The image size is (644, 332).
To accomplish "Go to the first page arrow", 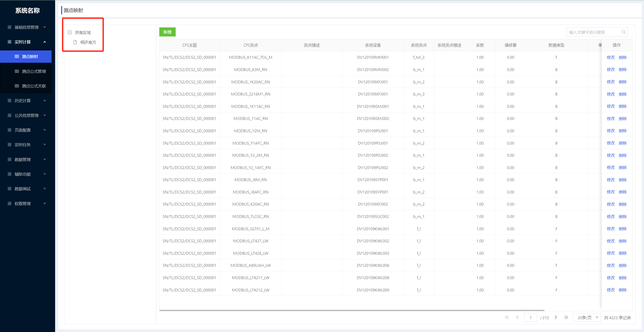I will [507, 317].
